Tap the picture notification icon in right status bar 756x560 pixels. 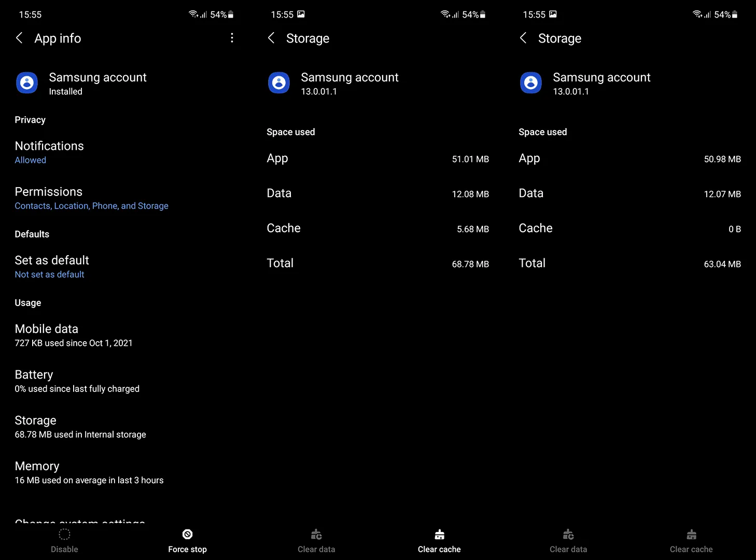553,15
